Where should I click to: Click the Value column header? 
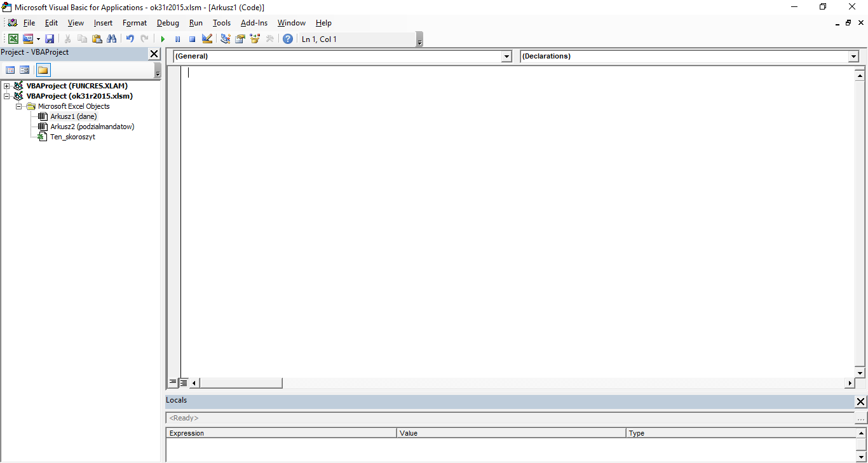tap(512, 433)
